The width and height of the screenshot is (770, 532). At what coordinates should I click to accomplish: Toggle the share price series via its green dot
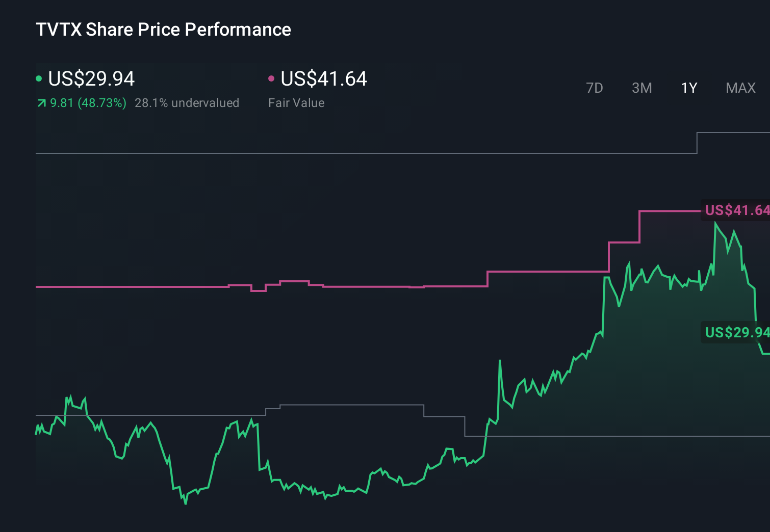39,78
